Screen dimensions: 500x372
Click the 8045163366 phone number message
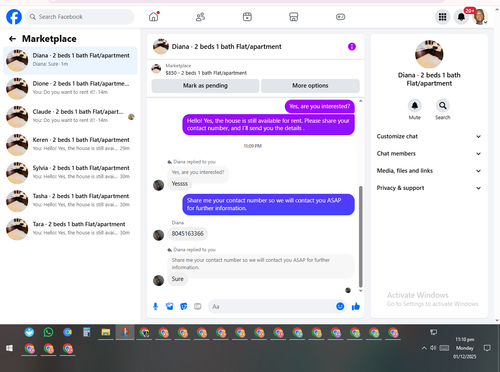(188, 234)
